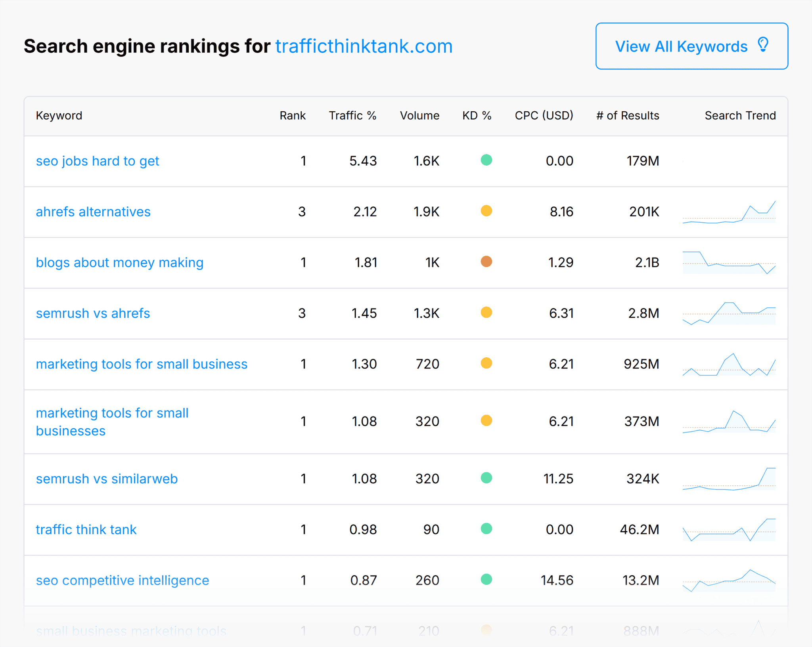Image resolution: width=812 pixels, height=647 pixels.
Task: Click the yellow KD dot for semrush vs ahrefs
Action: tap(486, 313)
